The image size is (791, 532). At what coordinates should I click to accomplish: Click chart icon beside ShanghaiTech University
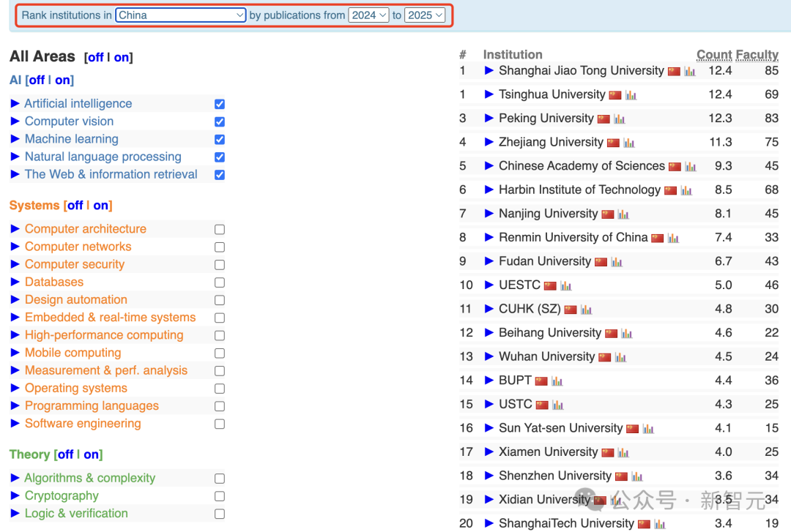coord(659,525)
